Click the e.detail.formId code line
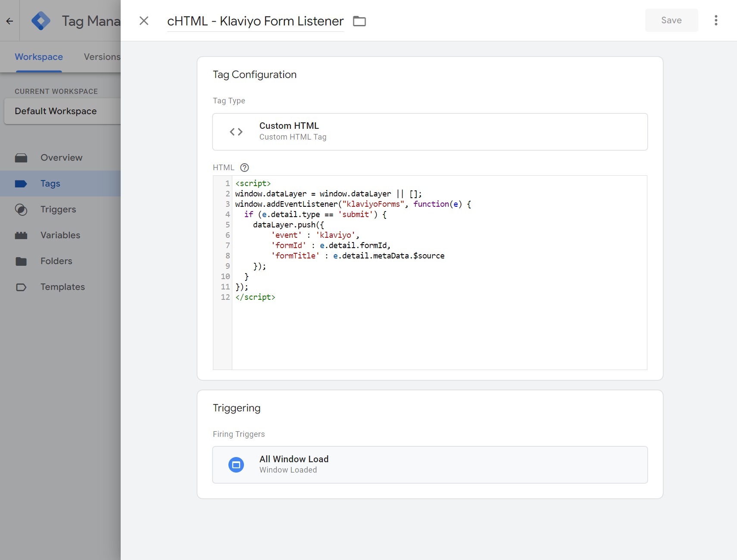 pos(355,246)
